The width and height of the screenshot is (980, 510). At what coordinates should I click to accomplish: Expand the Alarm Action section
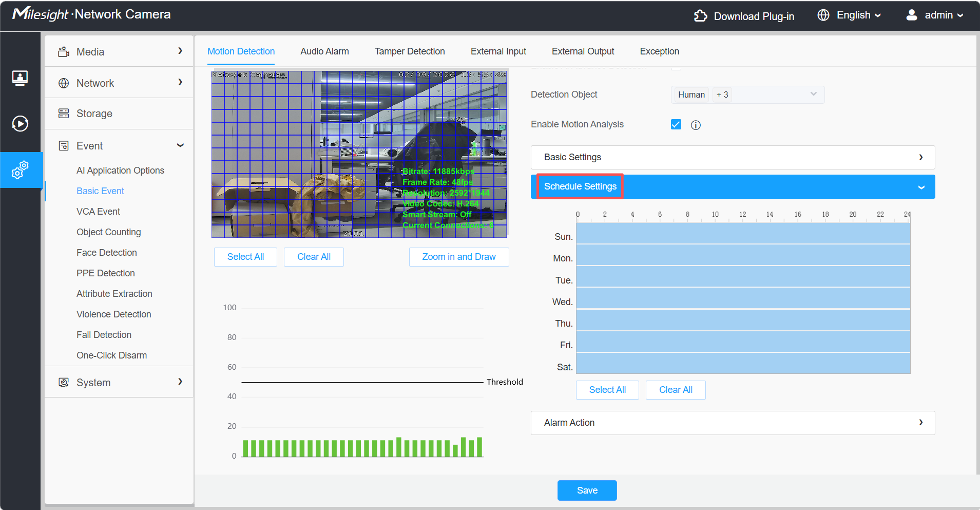point(733,423)
